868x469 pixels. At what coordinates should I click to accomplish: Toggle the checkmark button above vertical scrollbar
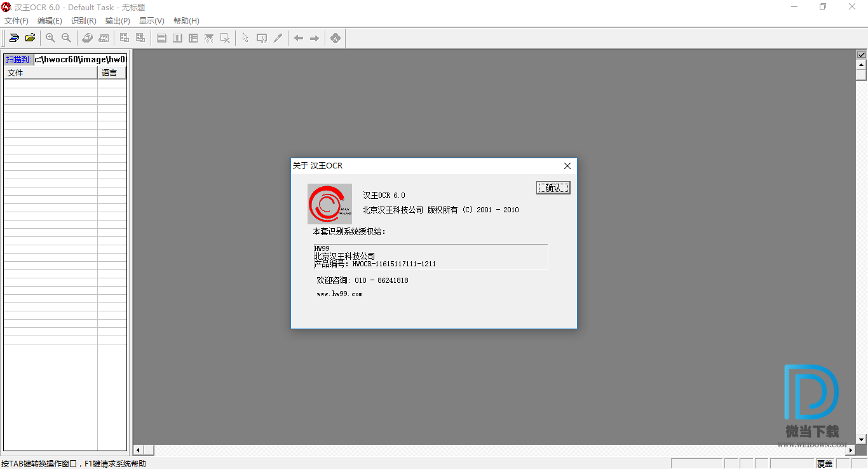pos(862,55)
